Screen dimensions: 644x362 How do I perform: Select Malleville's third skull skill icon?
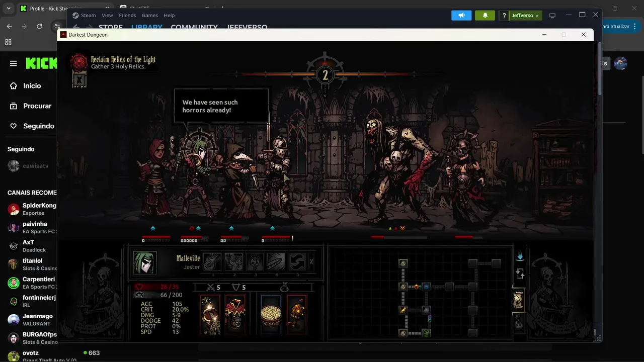(x=255, y=261)
